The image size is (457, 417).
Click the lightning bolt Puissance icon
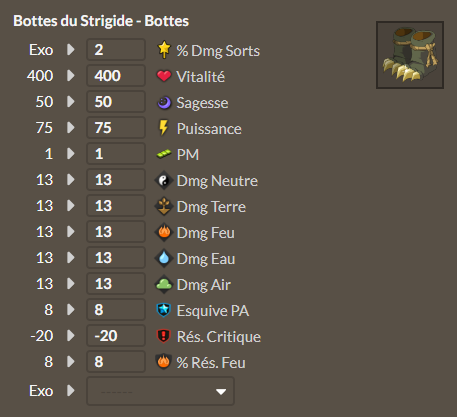click(x=163, y=128)
